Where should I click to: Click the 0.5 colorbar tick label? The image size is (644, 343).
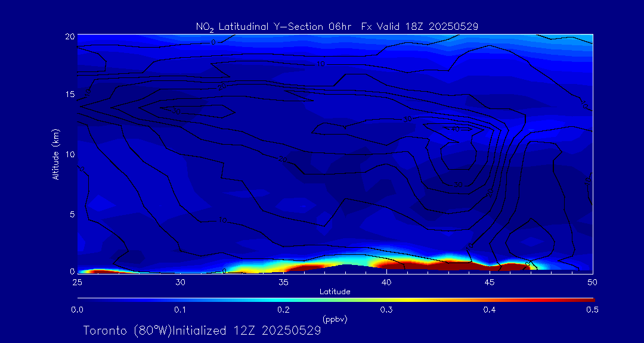tap(592, 310)
